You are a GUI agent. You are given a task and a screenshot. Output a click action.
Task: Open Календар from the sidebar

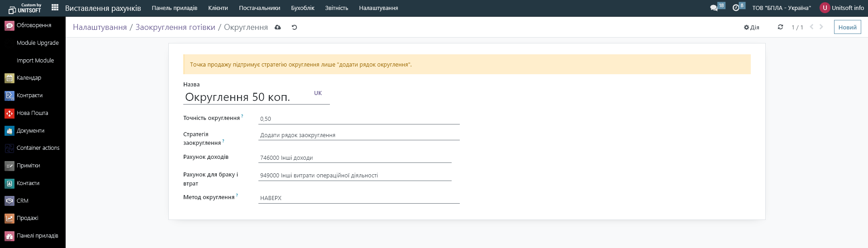(x=29, y=78)
